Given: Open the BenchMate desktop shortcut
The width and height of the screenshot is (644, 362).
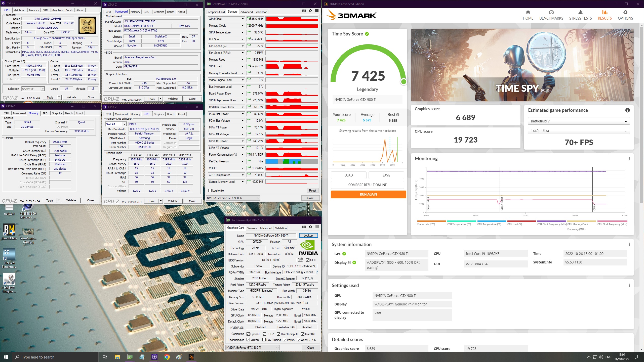Looking at the screenshot, I should (x=9, y=232).
